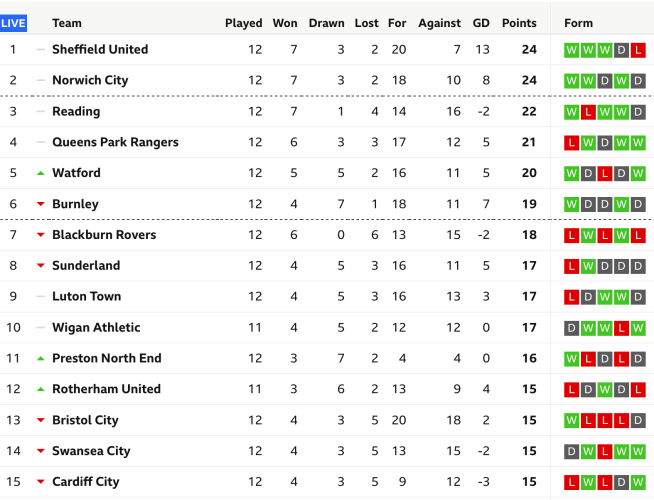Open the Swansea City team link

pos(91,451)
